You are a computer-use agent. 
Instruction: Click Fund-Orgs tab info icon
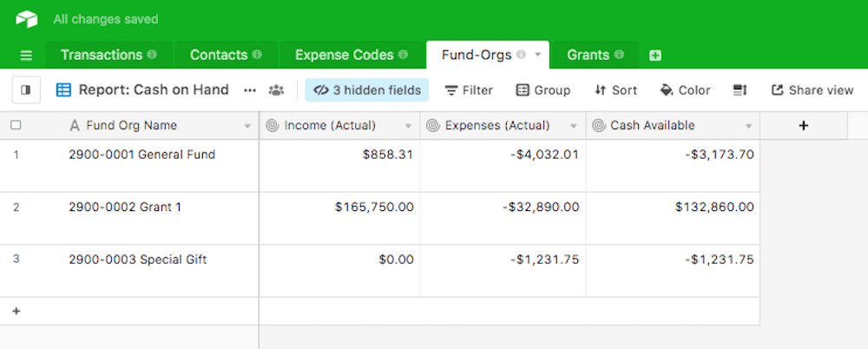(521, 55)
